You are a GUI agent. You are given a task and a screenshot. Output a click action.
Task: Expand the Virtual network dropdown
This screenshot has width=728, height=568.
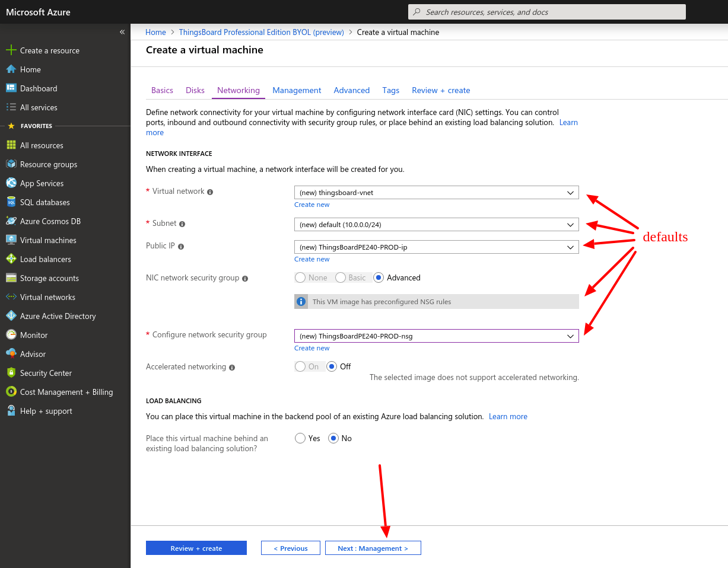tap(437, 193)
